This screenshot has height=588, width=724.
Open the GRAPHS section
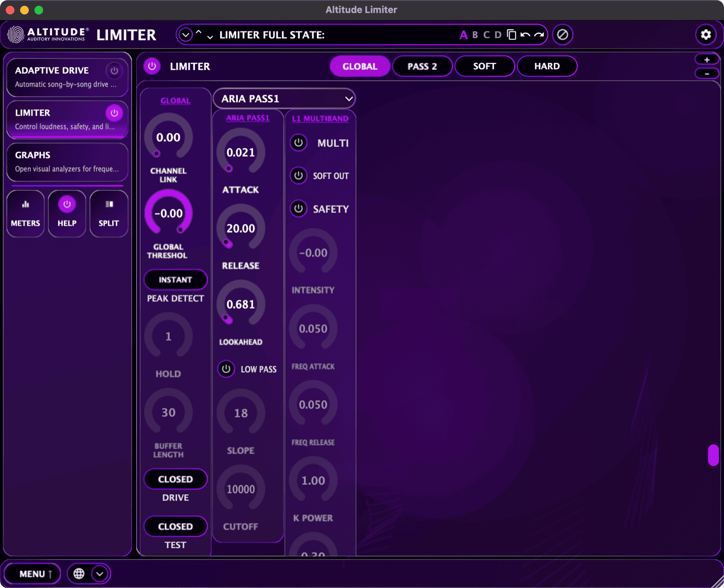(67, 162)
